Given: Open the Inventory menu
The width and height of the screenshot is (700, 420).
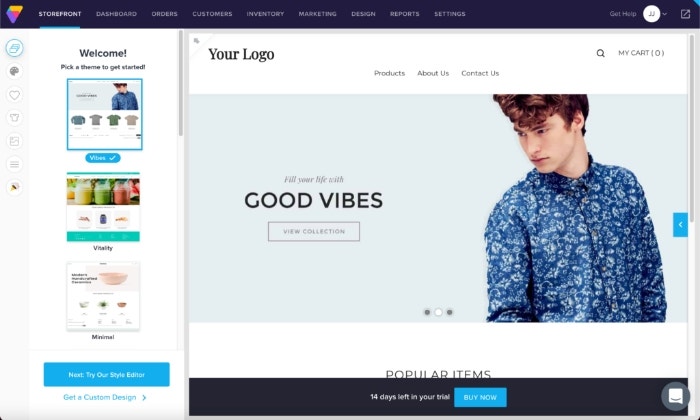Looking at the screenshot, I should (265, 14).
